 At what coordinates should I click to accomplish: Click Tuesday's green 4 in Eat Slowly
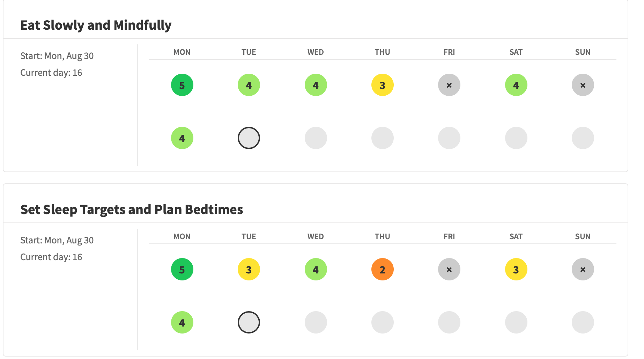249,85
